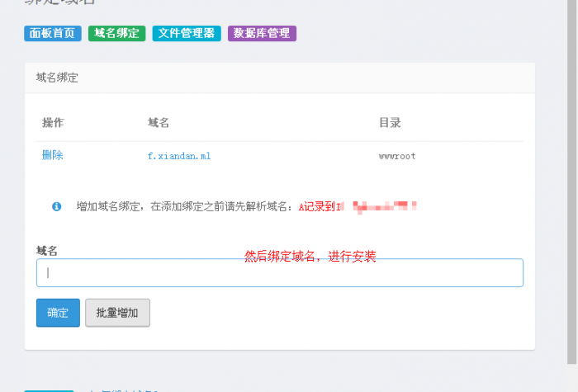Go to 数据库管理 database management
Image resolution: width=578 pixels, height=392 pixels.
pyautogui.click(x=262, y=34)
